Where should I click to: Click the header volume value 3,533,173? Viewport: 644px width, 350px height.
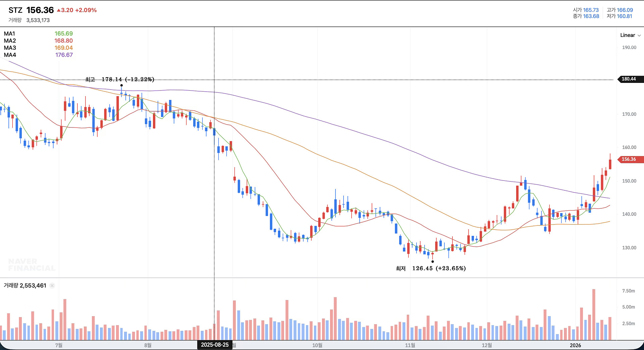[x=38, y=20]
